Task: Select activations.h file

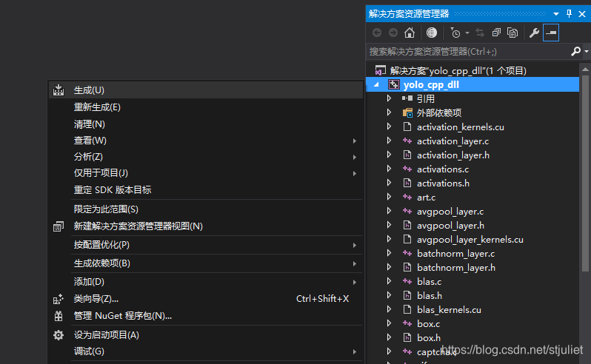Action: pyautogui.click(x=443, y=183)
